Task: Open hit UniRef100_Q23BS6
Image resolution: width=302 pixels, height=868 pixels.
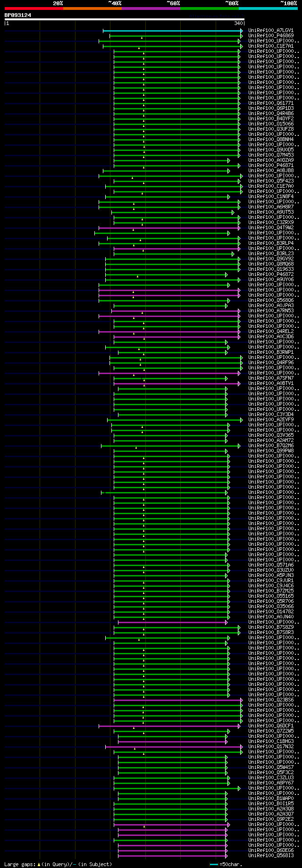Action: tap(271, 700)
